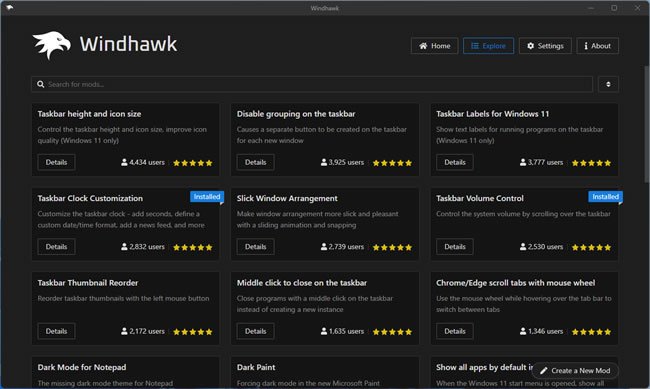Click the pencil icon in Create a New Mod

(x=543, y=370)
